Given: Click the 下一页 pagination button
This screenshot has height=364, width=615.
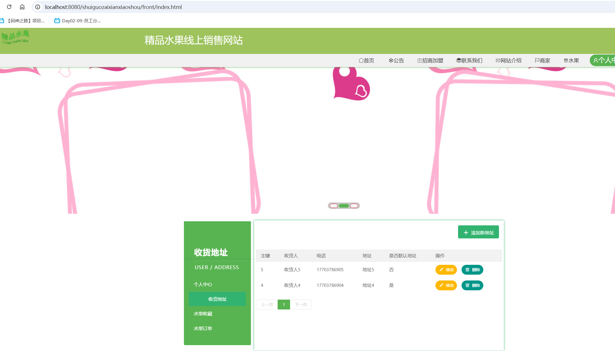Looking at the screenshot, I should (x=301, y=305).
